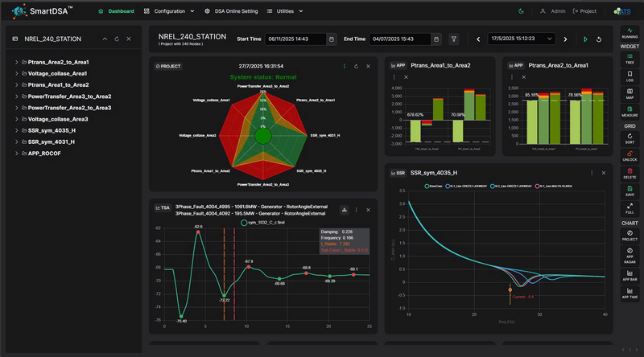Select the APP RADAR chart icon
644x357 pixels.
pos(630,255)
